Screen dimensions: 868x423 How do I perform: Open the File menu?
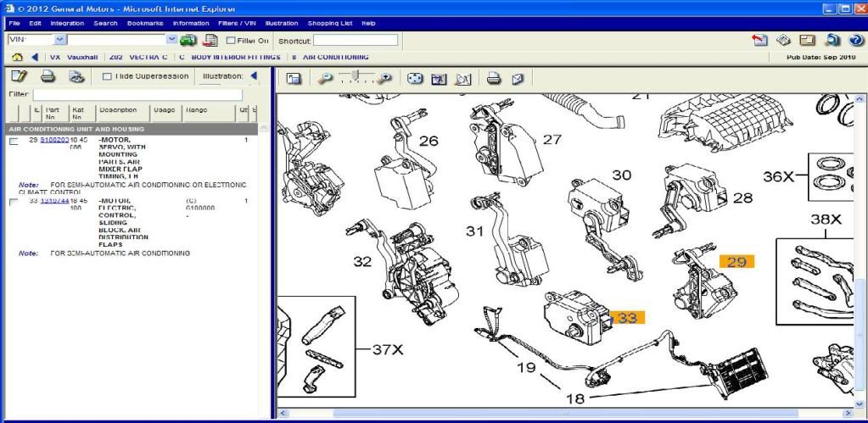tap(14, 23)
